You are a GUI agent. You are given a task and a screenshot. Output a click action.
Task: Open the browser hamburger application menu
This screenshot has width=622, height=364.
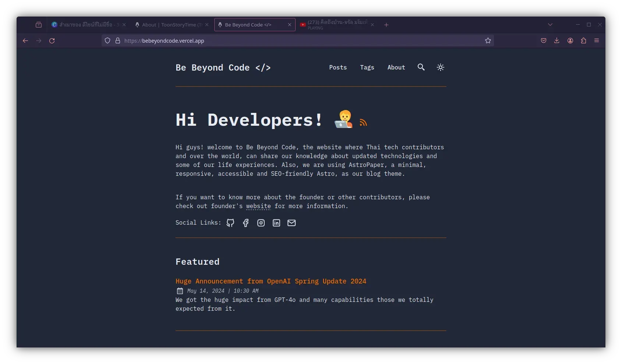(597, 40)
